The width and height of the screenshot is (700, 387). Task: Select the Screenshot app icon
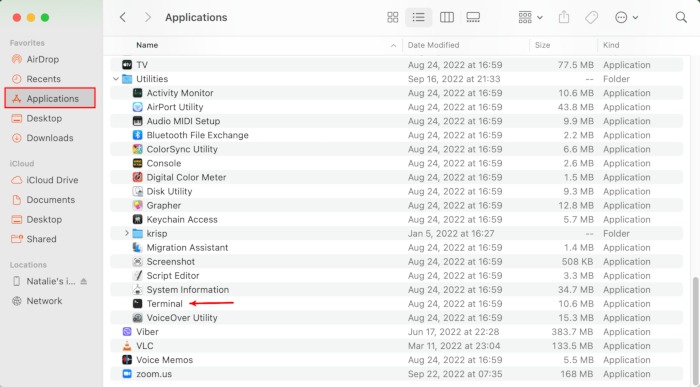(x=138, y=262)
